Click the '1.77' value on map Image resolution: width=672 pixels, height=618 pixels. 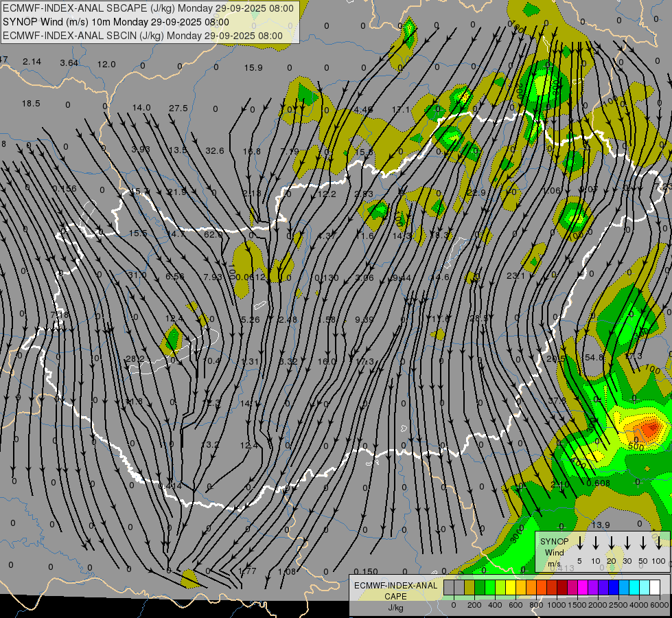247,571
